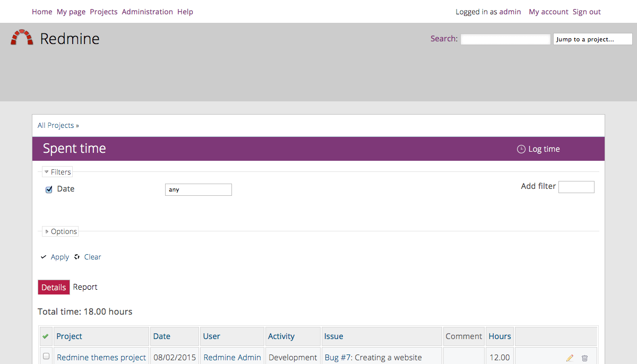The image size is (637, 364).
Task: Tick the checkbox for the Redmine themes project row
Action: pyautogui.click(x=46, y=356)
